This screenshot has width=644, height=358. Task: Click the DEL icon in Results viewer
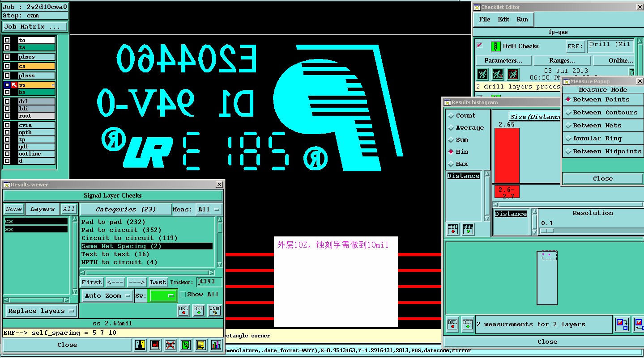pyautogui.click(x=183, y=311)
